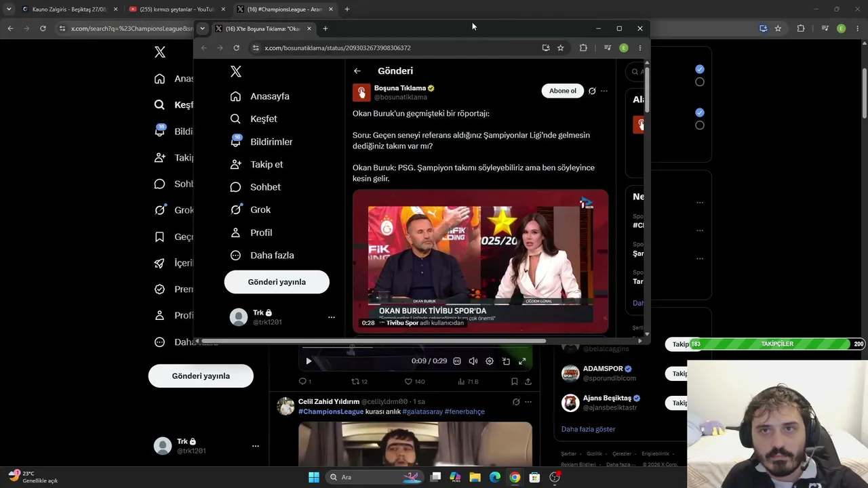The height and width of the screenshot is (488, 868).
Task: Open Grok in the front window sidebar
Action: (251, 210)
